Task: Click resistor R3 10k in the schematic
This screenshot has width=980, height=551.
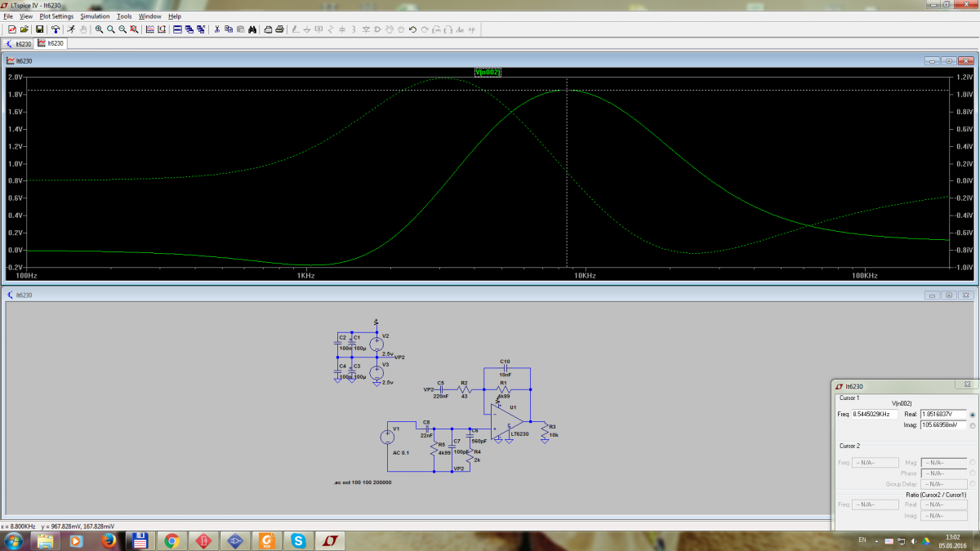Action: tap(546, 431)
